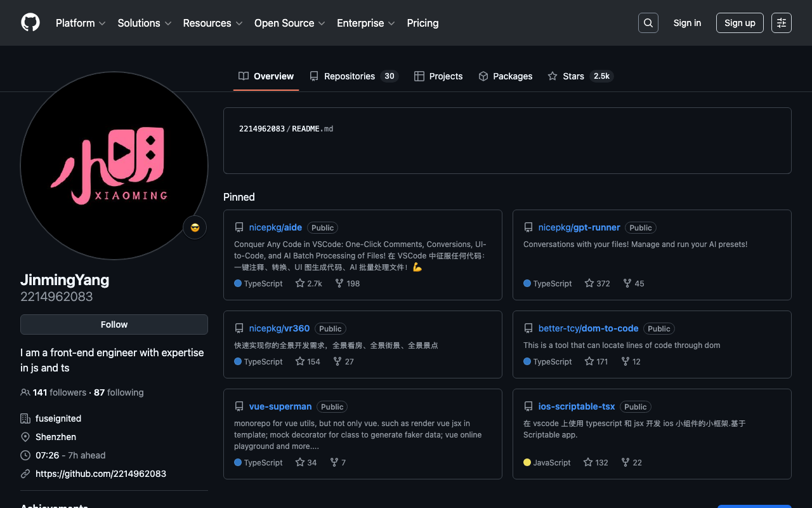Screen dimensions: 812x508
Task: Open the Pricing page
Action: [x=422, y=23]
